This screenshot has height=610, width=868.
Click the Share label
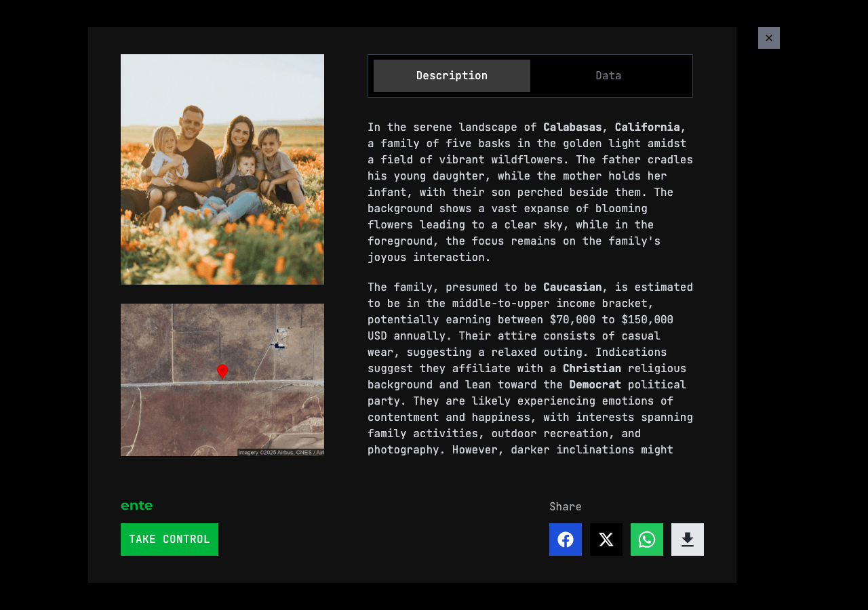click(566, 507)
